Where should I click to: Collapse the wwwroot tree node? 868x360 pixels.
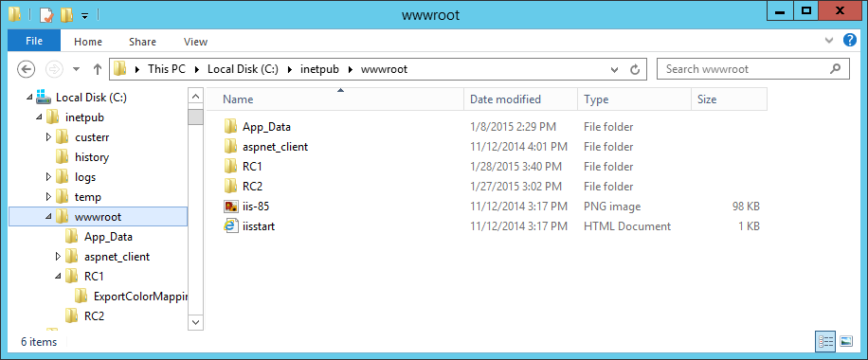[48, 217]
